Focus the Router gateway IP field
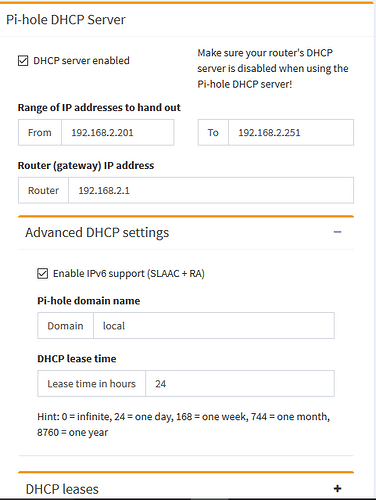 211,190
